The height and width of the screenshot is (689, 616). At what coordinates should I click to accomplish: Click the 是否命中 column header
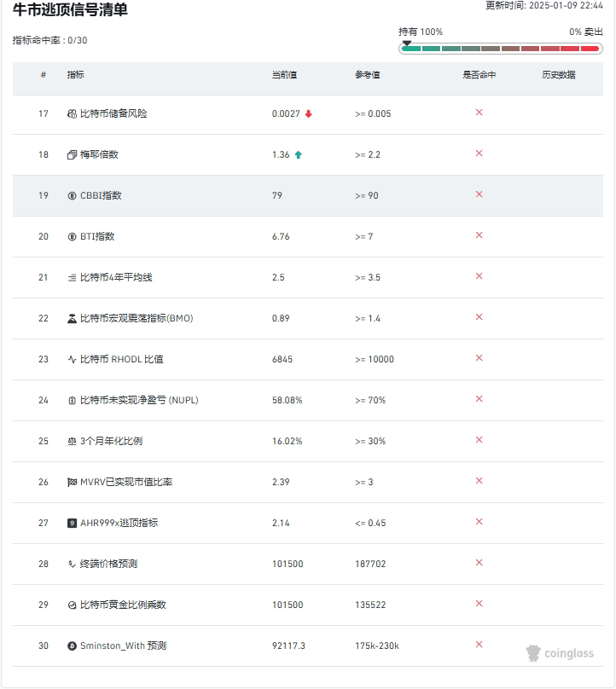click(x=479, y=75)
